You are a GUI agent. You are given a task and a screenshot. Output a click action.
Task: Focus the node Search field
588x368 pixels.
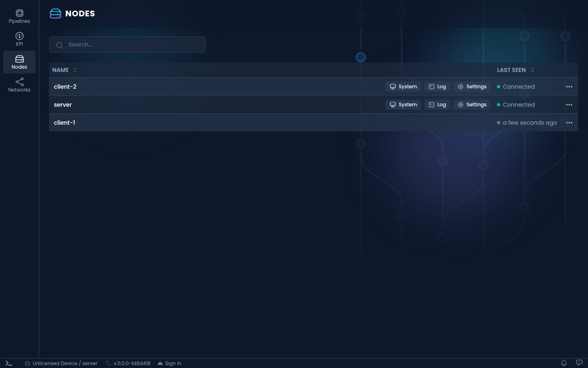pyautogui.click(x=127, y=45)
